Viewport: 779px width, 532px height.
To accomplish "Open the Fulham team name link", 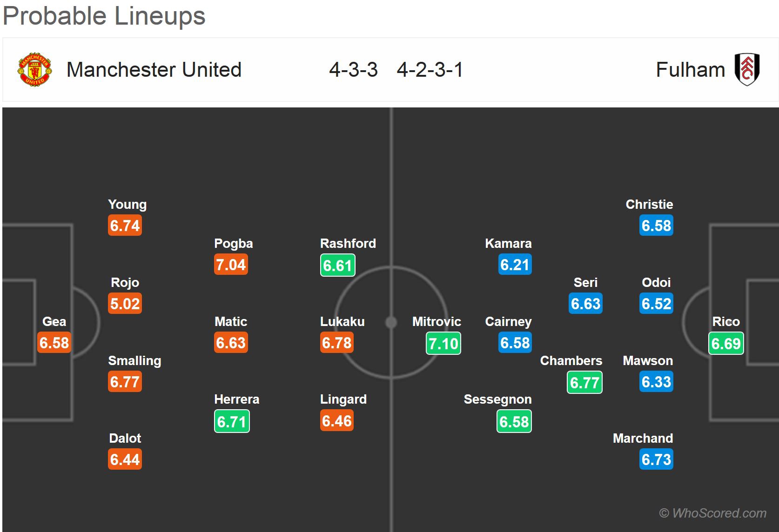I will (x=690, y=70).
